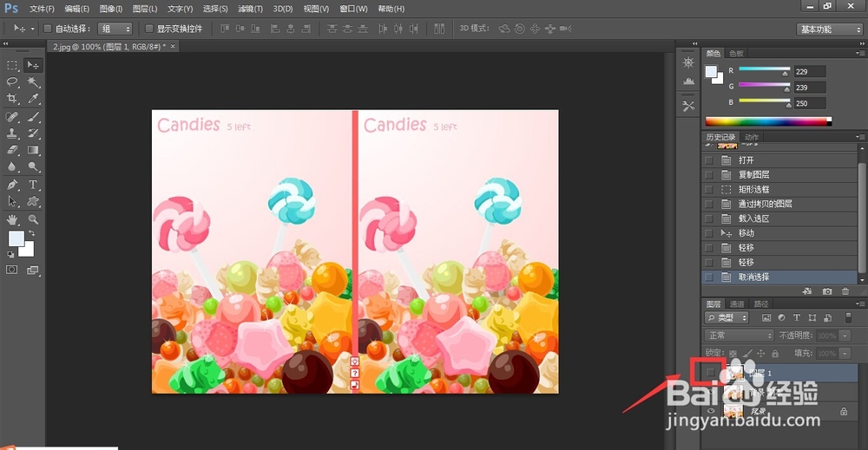Lock transparent pixels of layer

click(733, 353)
